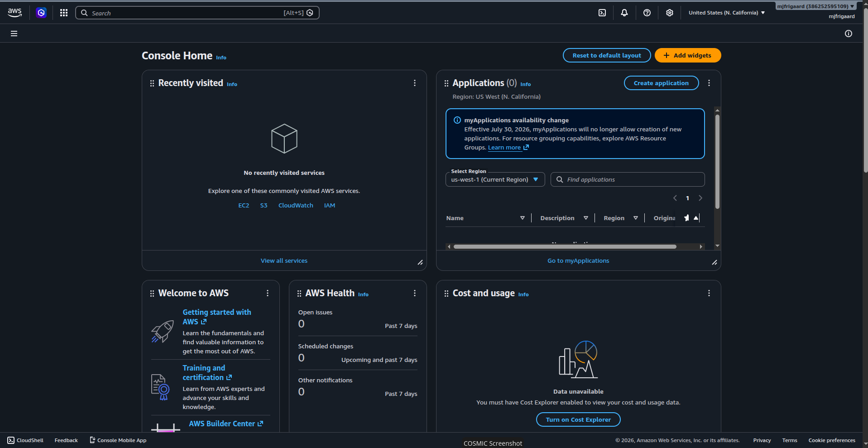
Task: Sort applications by Region column arrow
Action: [636, 218]
